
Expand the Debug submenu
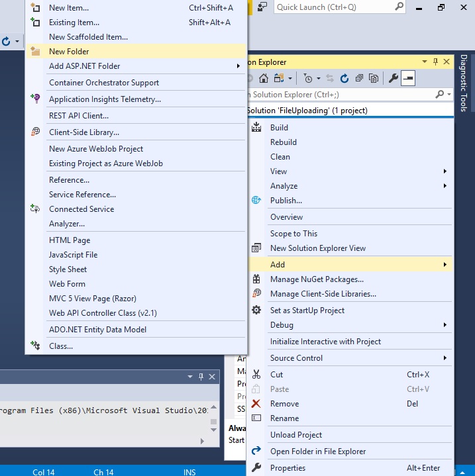click(350, 325)
